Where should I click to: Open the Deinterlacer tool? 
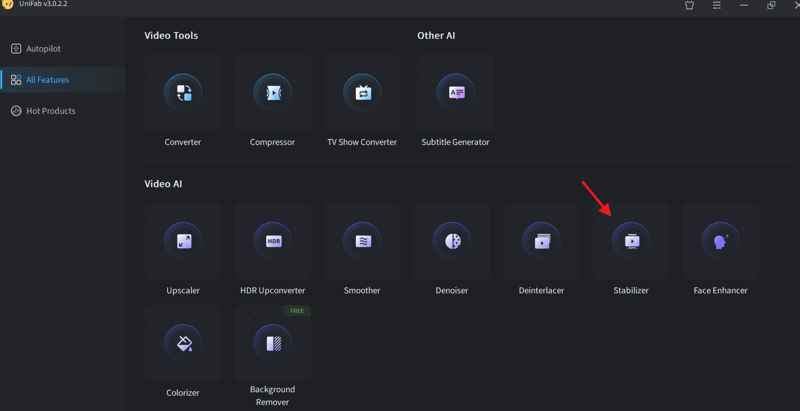pyautogui.click(x=541, y=241)
